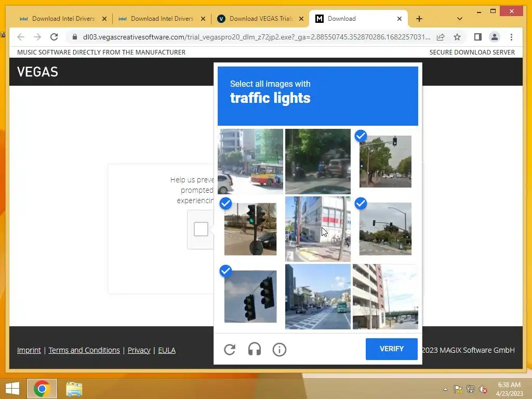Open taskbar clock showing 6:38 AM
The height and width of the screenshot is (399, 532).
[x=509, y=389]
